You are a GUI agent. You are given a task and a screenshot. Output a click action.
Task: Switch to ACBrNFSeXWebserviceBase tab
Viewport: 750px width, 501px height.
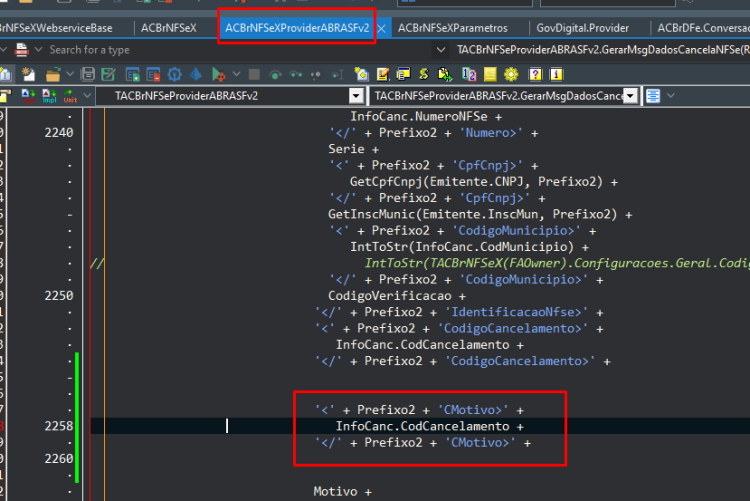tap(56, 28)
